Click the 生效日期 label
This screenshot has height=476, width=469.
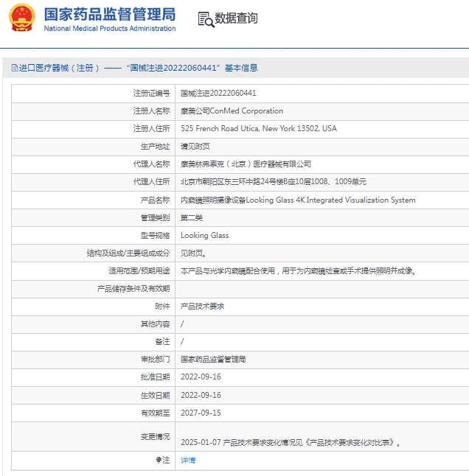pyautogui.click(x=155, y=395)
